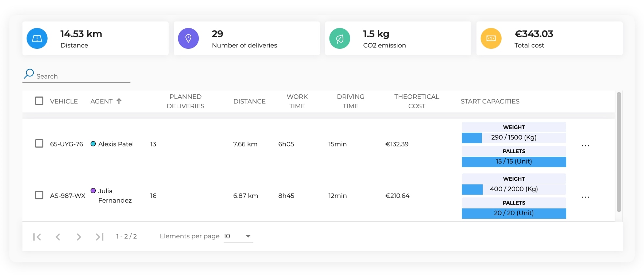Go to the previous page
The height and width of the screenshot is (277, 644).
tap(58, 237)
